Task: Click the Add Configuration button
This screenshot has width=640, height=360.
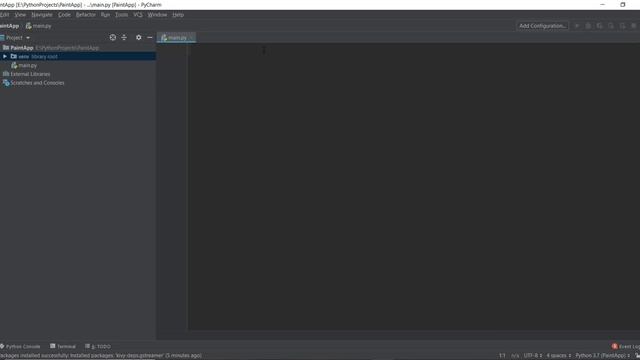Action: [x=542, y=26]
